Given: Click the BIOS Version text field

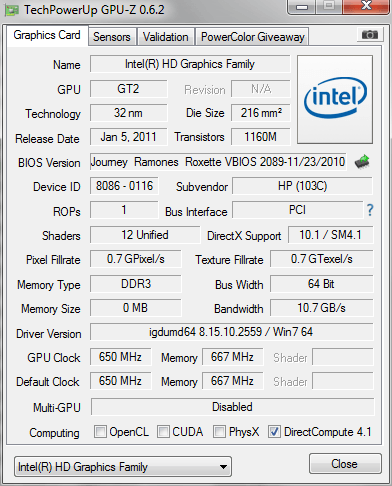Looking at the screenshot, I should pyautogui.click(x=218, y=162).
